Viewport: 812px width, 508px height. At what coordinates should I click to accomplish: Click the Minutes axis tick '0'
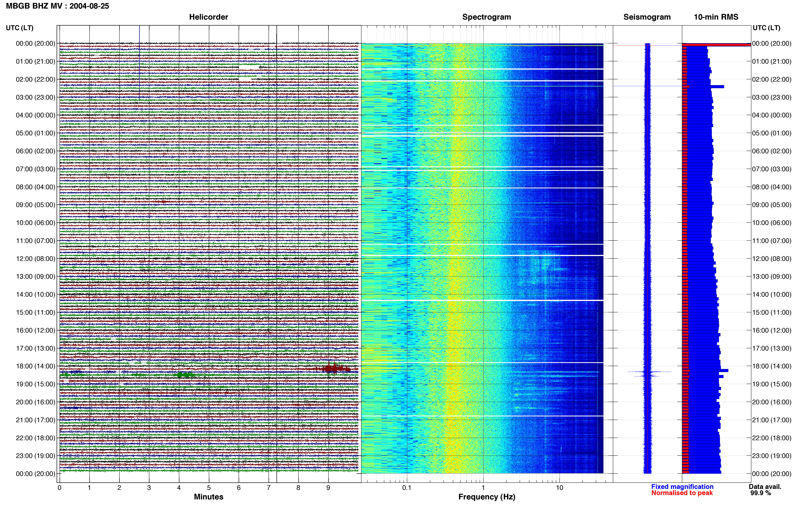pyautogui.click(x=59, y=488)
